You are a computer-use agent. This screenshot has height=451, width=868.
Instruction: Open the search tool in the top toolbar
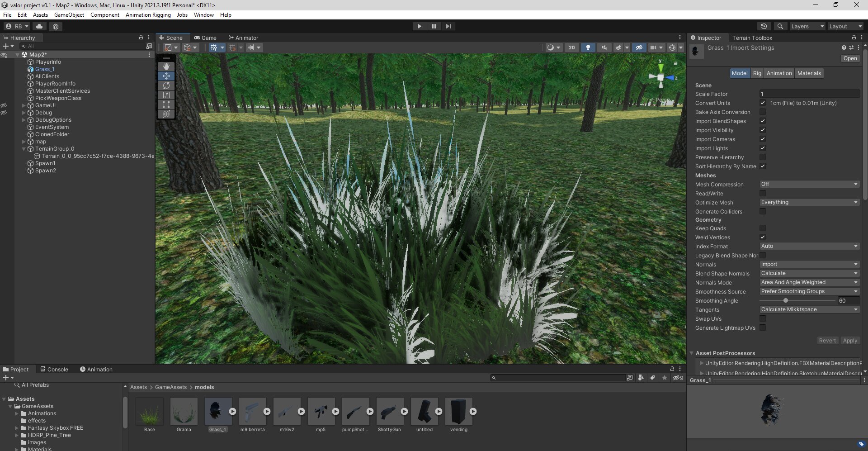pos(780,26)
